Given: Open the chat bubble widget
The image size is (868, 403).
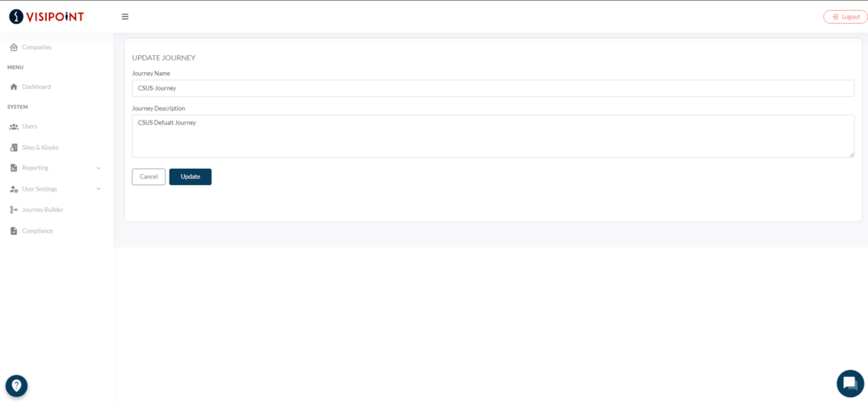Looking at the screenshot, I should (849, 383).
